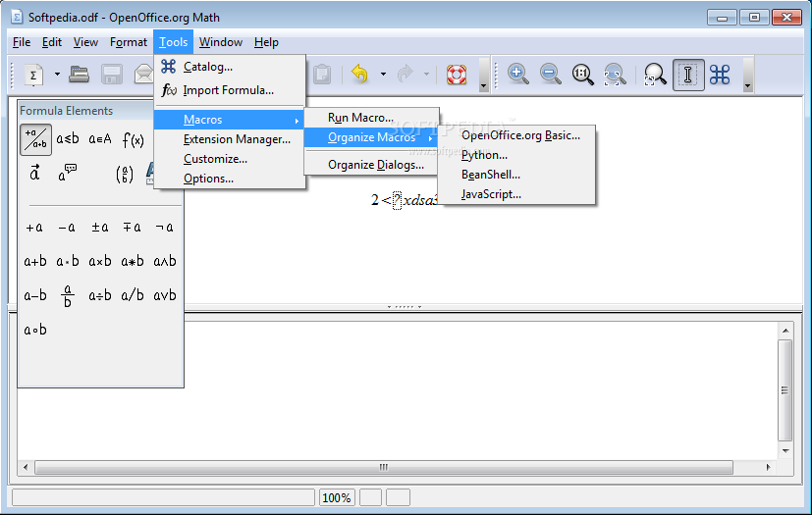Choose Python... macro organizer
Screen dimensions: 812x515
[516, 155]
